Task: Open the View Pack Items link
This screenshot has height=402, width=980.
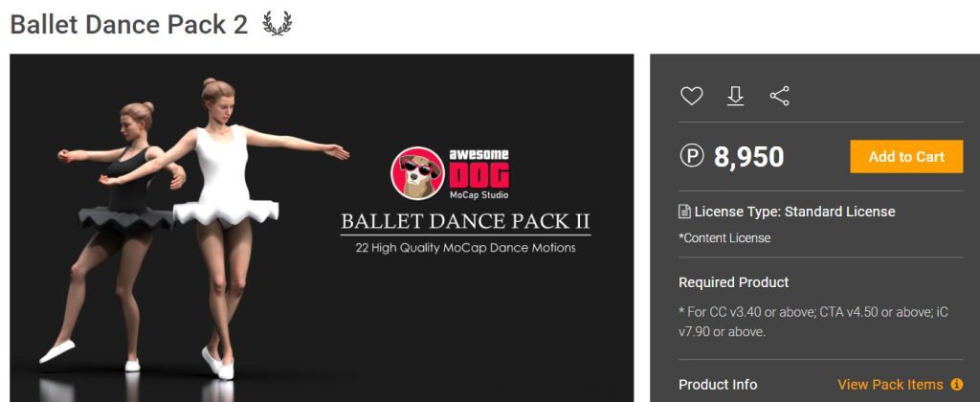Action: click(890, 384)
